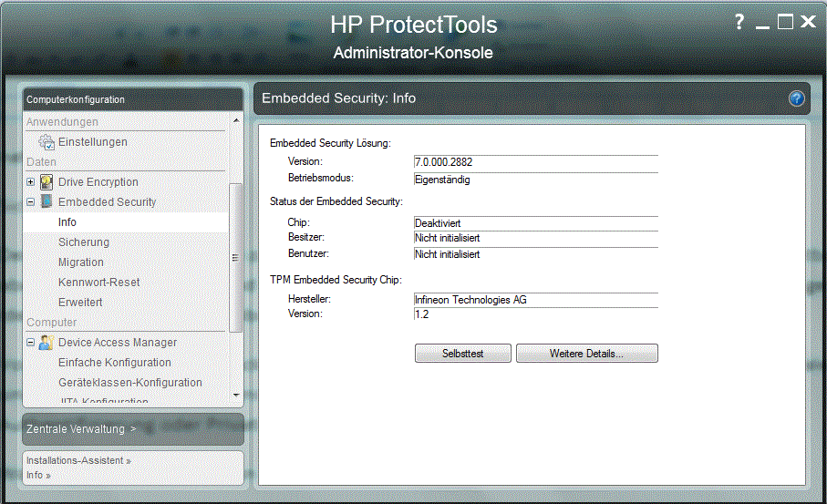Image resolution: width=827 pixels, height=504 pixels.
Task: Click the TPM version field 1.2
Action: [536, 314]
